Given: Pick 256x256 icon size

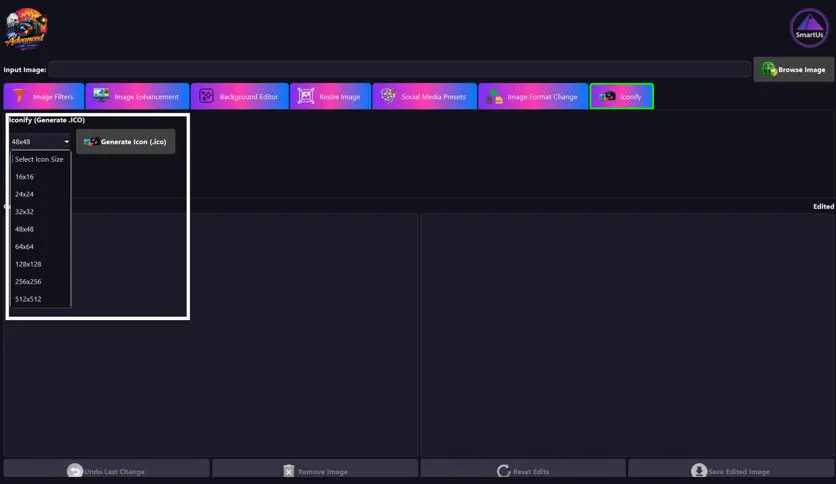Looking at the screenshot, I should [41, 281].
